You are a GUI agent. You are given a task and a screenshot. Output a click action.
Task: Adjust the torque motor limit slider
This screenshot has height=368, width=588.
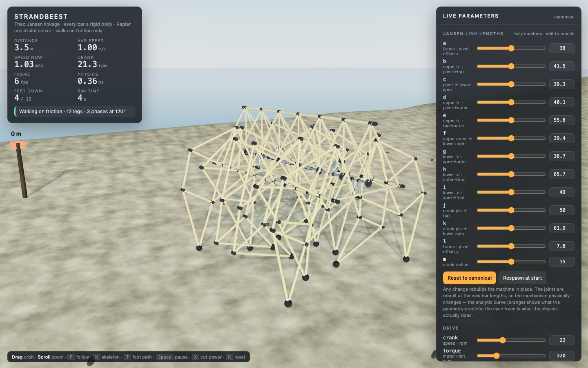[x=511, y=356]
